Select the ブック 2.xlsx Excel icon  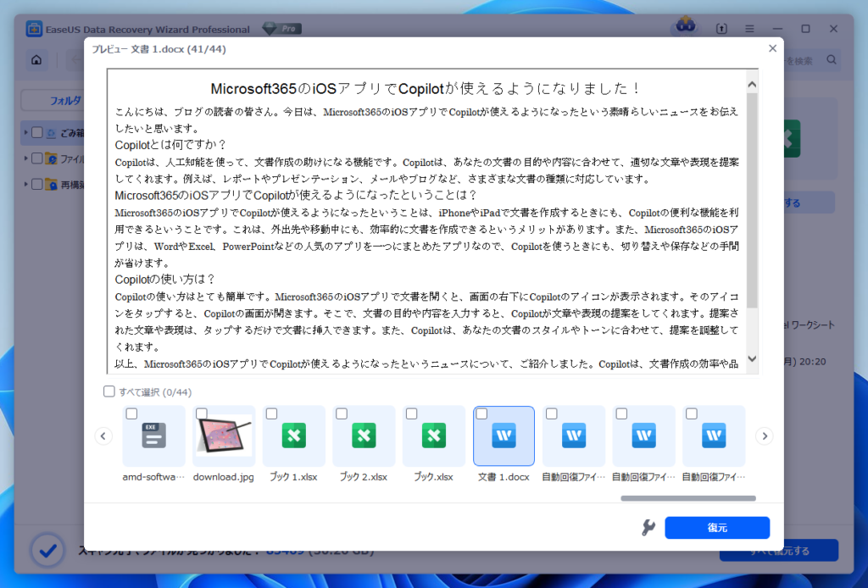[x=364, y=435]
